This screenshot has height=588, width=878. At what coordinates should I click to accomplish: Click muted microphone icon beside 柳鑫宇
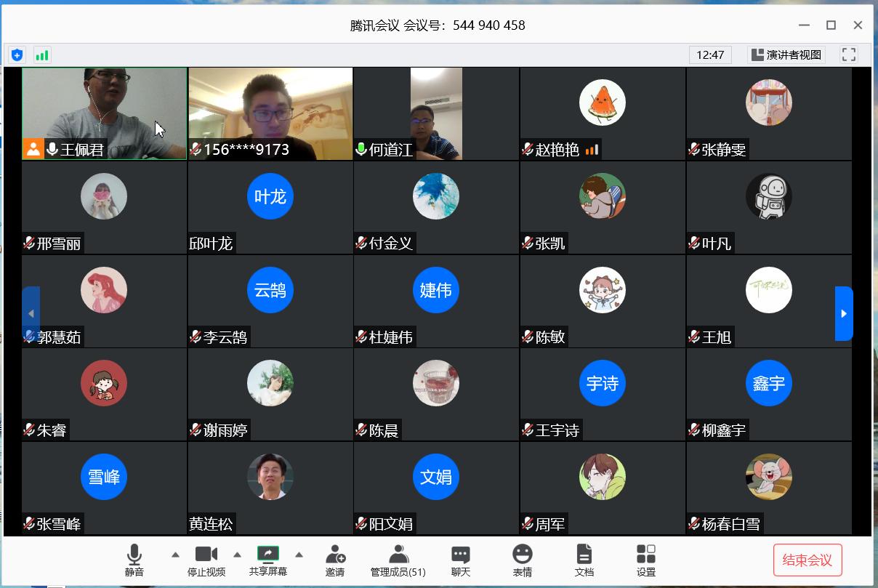(694, 430)
